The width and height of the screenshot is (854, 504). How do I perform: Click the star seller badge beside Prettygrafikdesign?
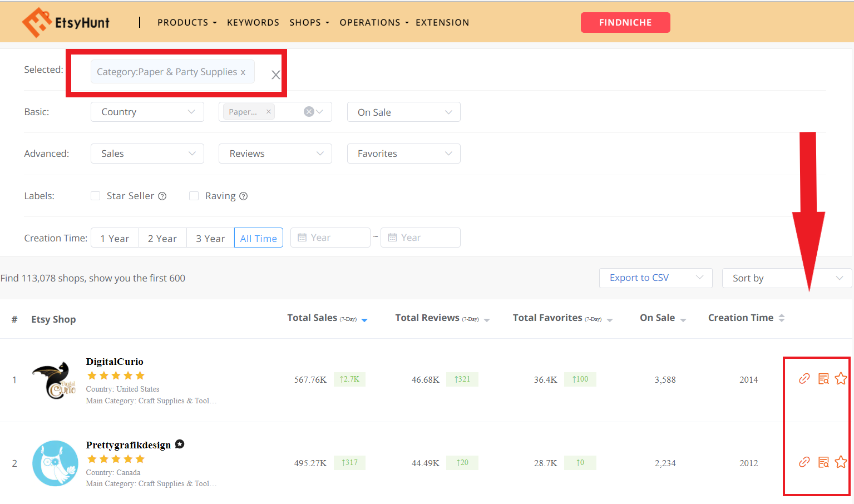pos(180,444)
